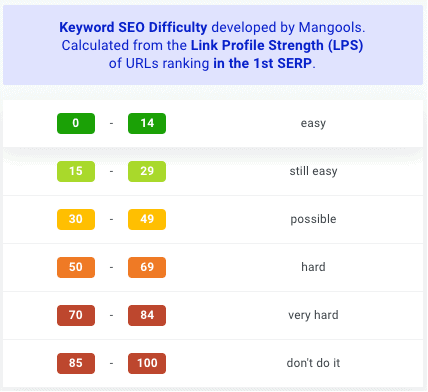The image size is (428, 392).
Task: Click the yellow 30 badge
Action: click(76, 219)
